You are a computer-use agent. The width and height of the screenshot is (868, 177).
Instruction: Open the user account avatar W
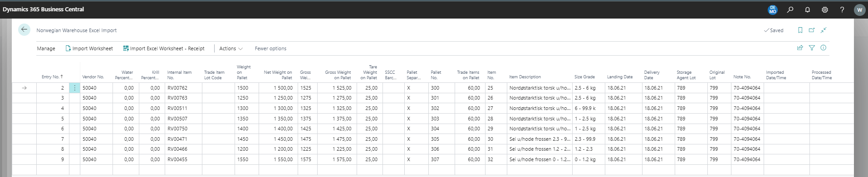tap(859, 10)
